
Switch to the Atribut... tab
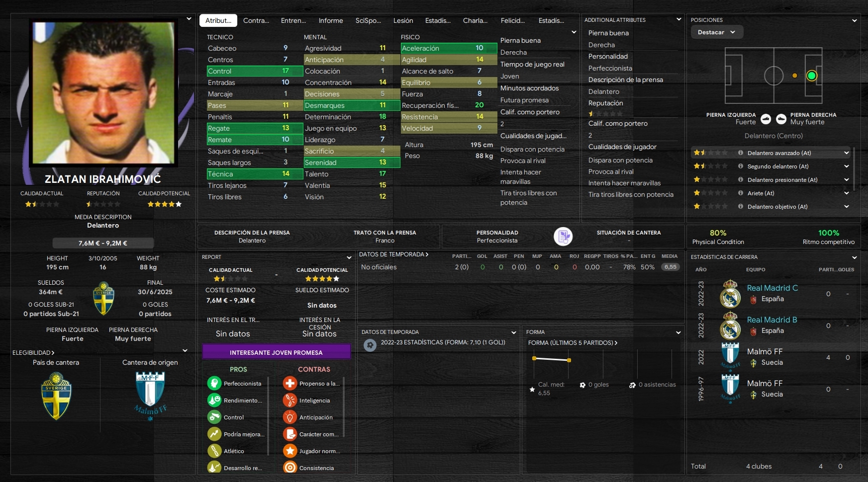pos(218,20)
